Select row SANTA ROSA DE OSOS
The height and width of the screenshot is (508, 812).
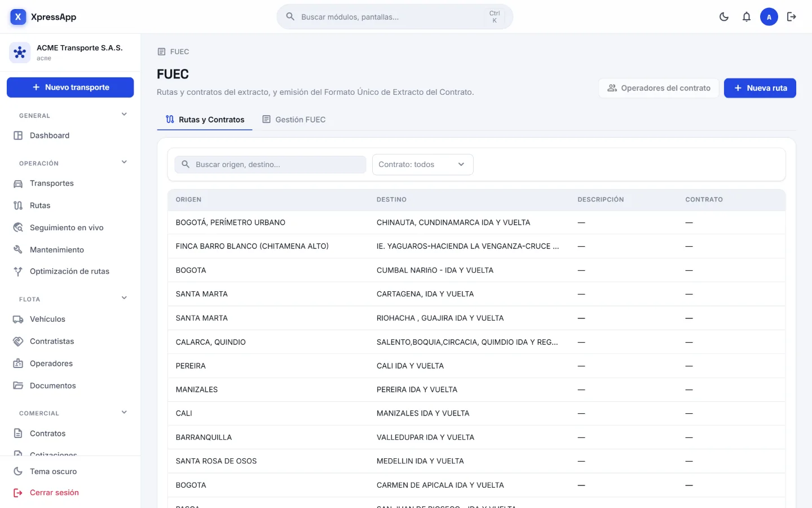point(476,461)
